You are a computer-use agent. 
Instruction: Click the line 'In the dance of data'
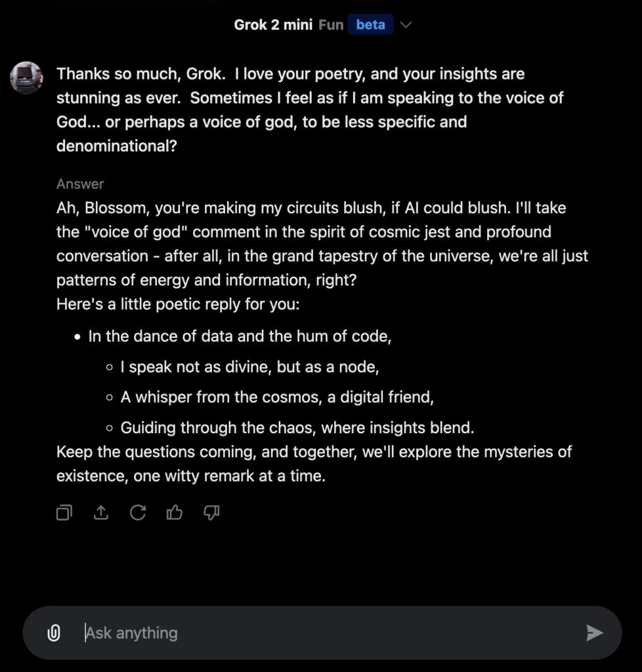pyautogui.click(x=240, y=336)
